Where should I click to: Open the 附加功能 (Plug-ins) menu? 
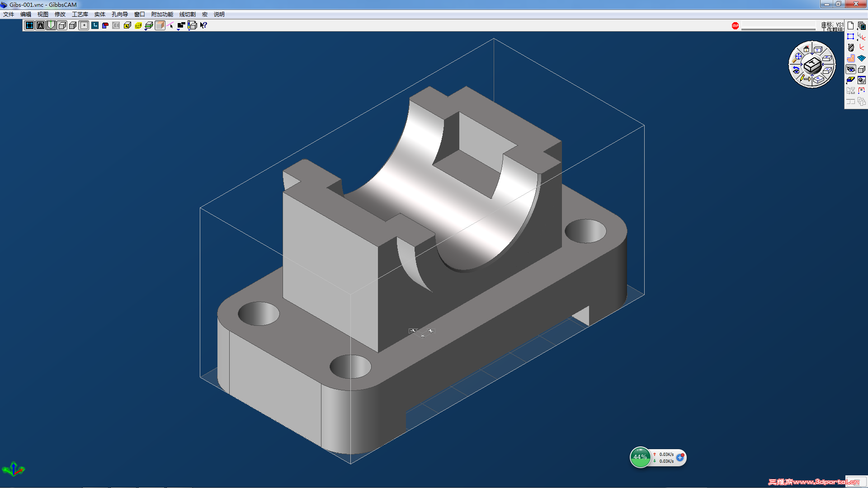tap(162, 14)
